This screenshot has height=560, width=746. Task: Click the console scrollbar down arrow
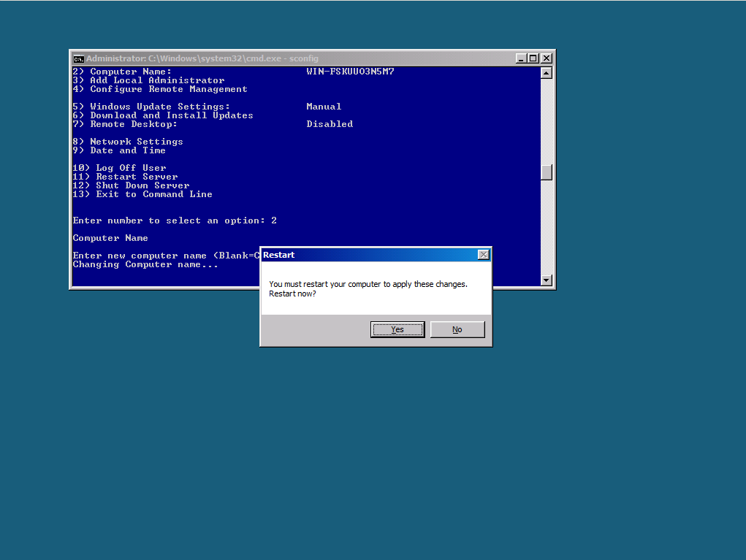point(546,280)
